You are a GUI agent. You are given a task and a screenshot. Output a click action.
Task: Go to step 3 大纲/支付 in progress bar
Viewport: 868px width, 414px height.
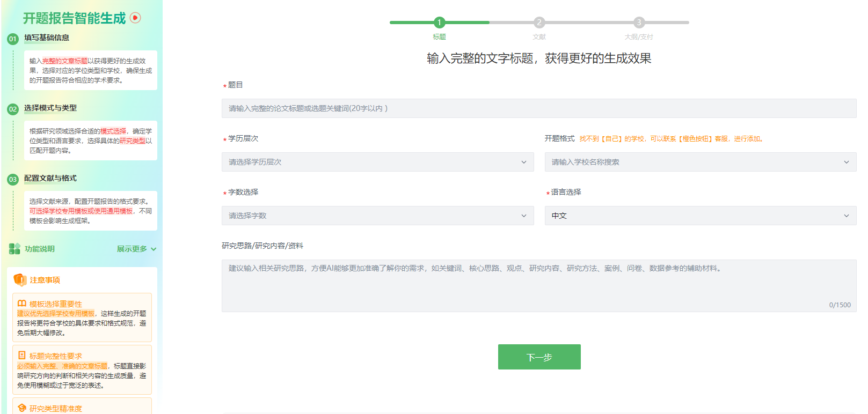639,23
